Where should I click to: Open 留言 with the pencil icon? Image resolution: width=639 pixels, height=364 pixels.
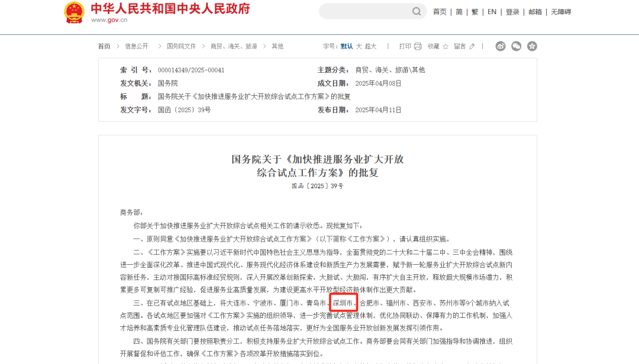[x=467, y=46]
